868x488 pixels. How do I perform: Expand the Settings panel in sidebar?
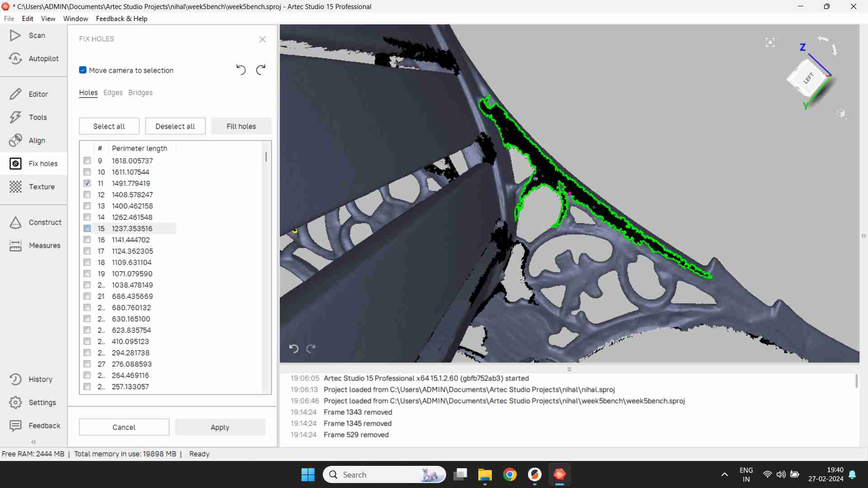pyautogui.click(x=42, y=402)
